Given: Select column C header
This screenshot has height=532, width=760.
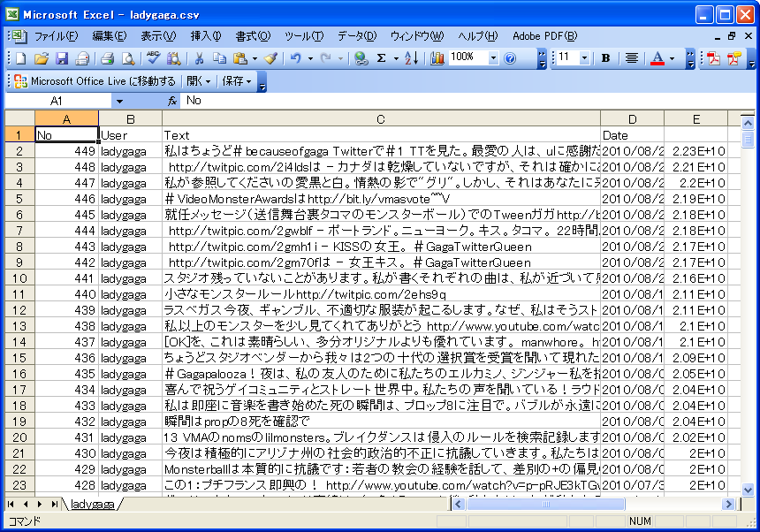Looking at the screenshot, I should coord(381,119).
